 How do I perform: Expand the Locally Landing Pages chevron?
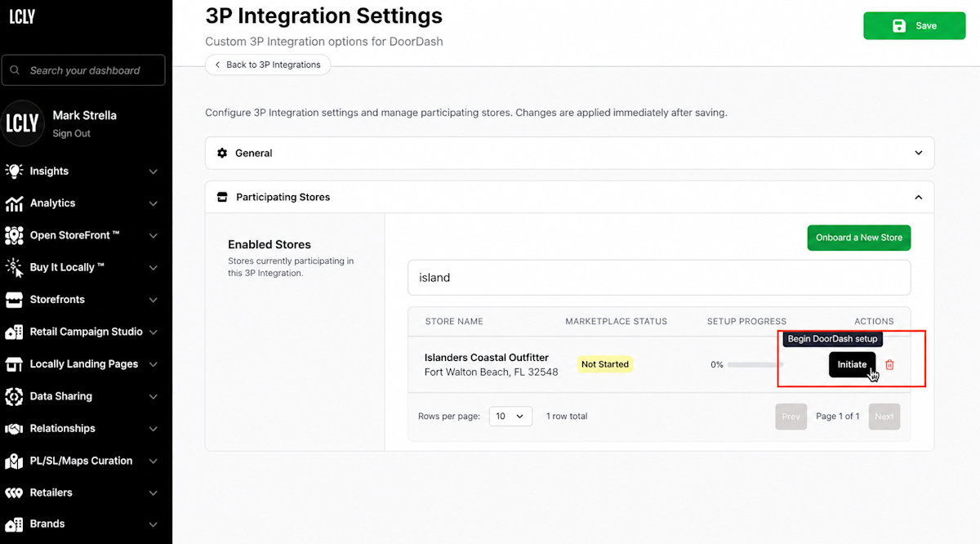tap(154, 364)
